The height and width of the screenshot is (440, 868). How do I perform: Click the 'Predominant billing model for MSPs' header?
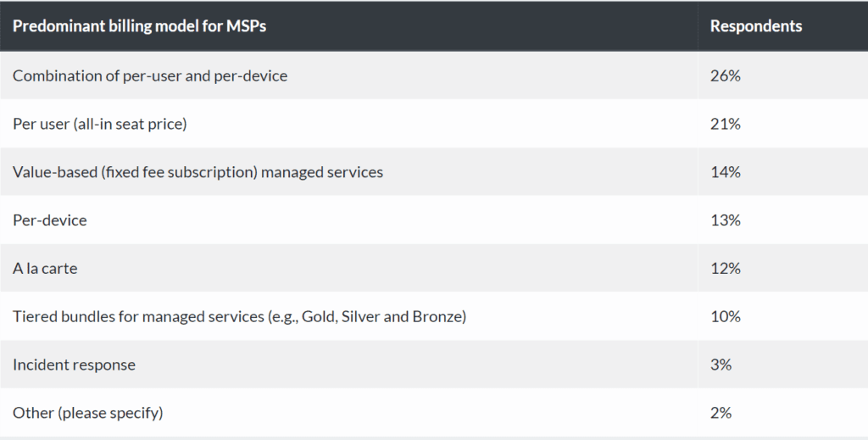click(x=140, y=26)
